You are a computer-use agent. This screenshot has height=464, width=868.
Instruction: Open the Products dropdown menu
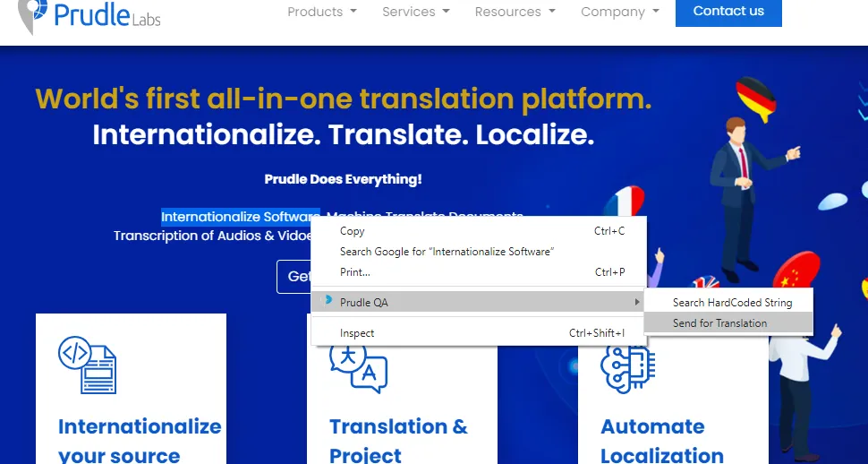[x=321, y=12]
